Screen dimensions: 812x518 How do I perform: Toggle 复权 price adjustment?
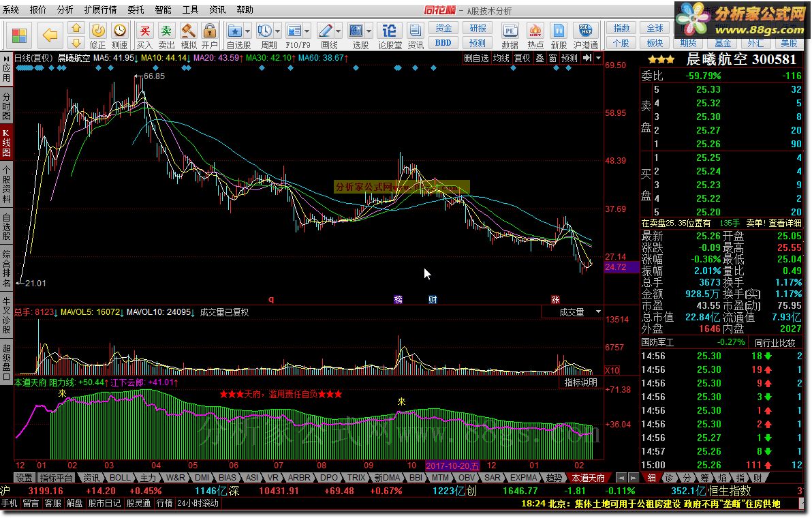pyautogui.click(x=522, y=58)
